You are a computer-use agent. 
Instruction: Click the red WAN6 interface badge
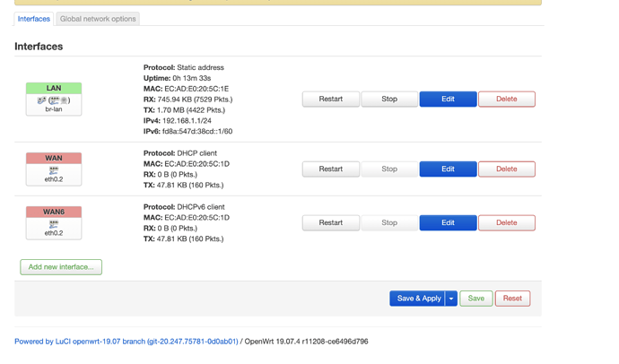[x=54, y=212]
